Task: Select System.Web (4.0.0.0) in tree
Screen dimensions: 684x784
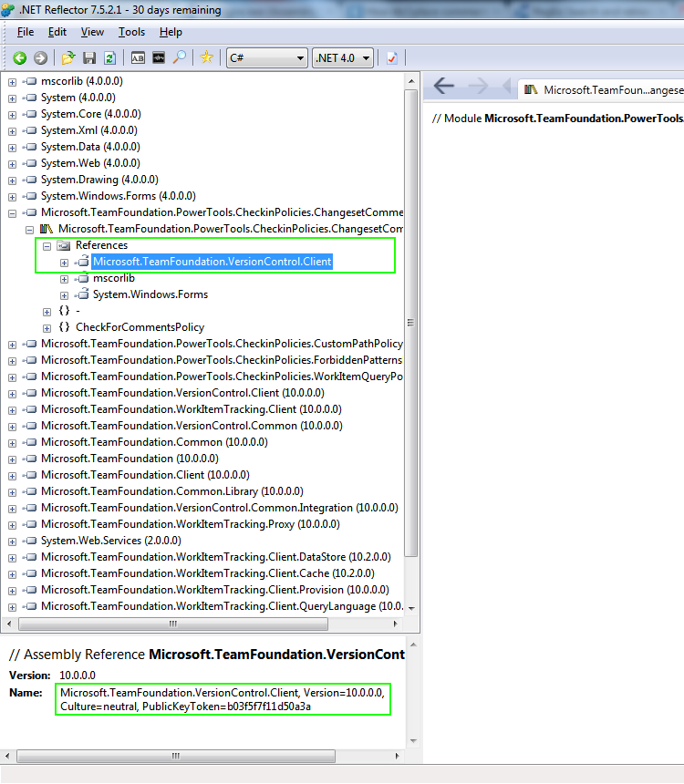Action: (90, 163)
